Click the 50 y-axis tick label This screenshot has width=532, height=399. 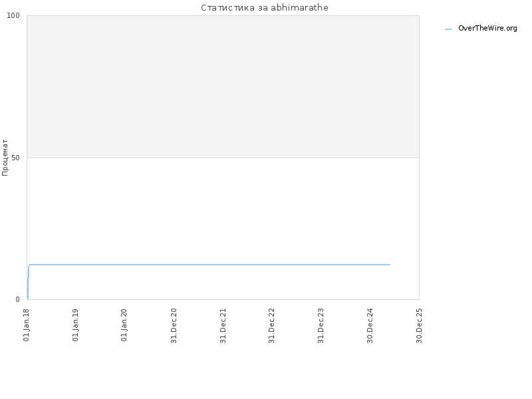pyautogui.click(x=15, y=158)
